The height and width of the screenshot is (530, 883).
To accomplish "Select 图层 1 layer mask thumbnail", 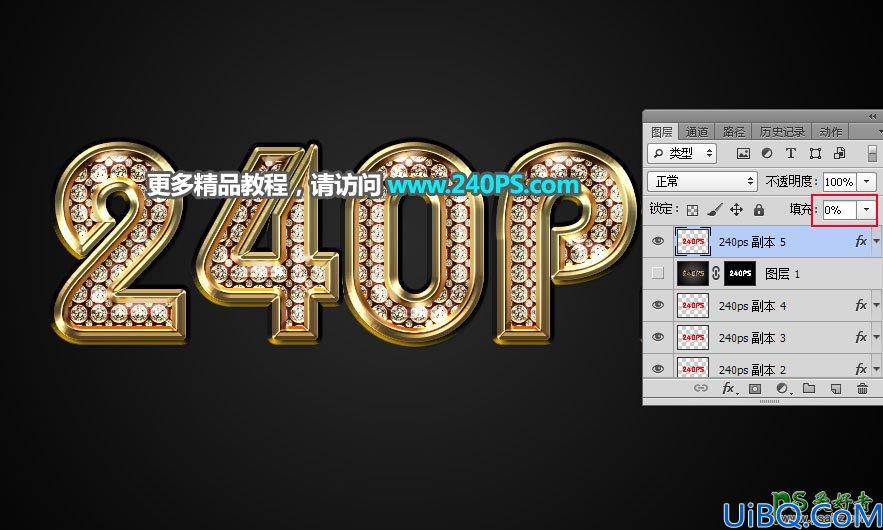I will click(x=739, y=273).
